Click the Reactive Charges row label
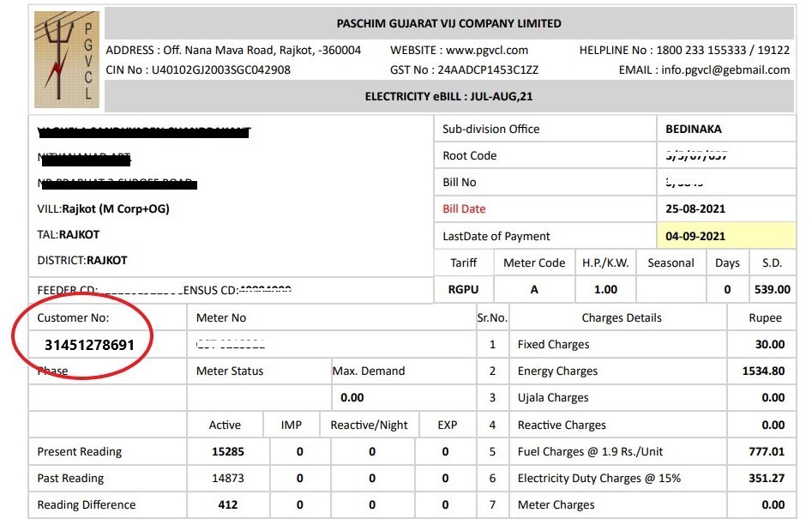The height and width of the screenshot is (519, 812). (562, 425)
